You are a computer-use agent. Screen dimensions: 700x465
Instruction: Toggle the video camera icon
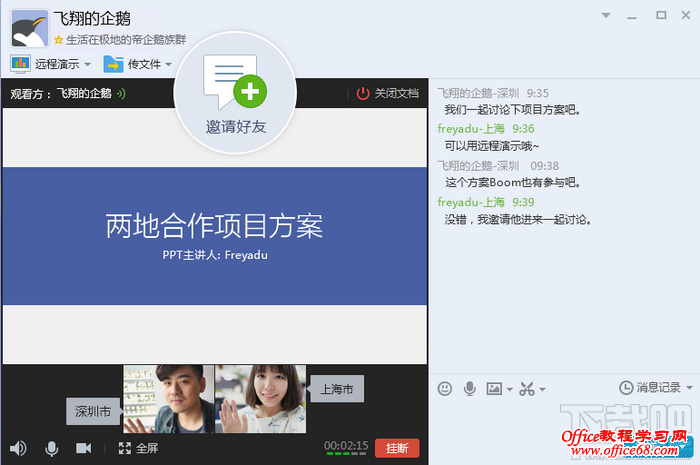[83, 448]
